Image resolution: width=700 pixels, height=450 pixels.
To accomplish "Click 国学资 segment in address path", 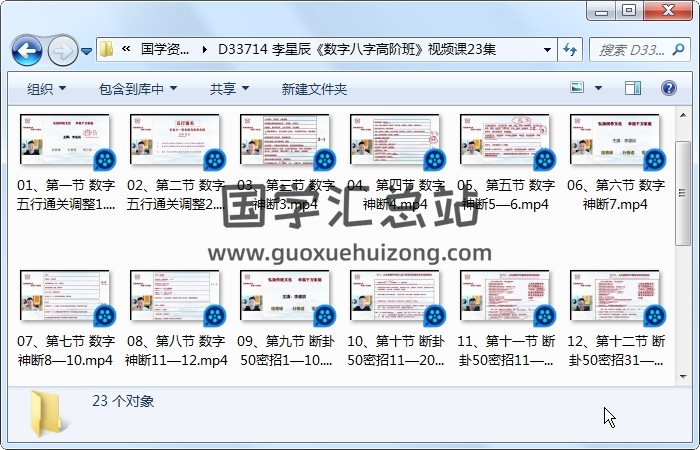I will click(165, 49).
